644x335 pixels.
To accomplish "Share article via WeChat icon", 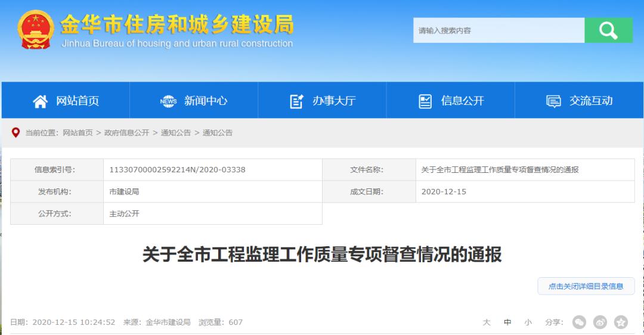I will 579,322.
